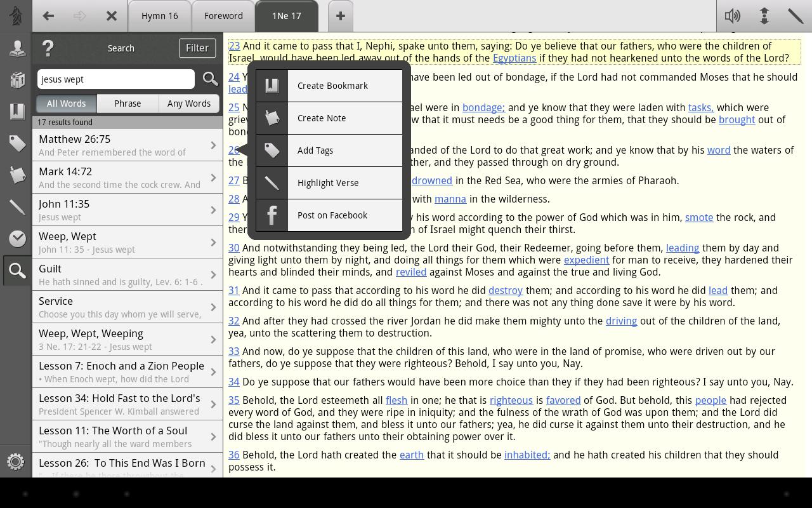The image size is (812, 508).
Task: Open the Lesson 26: To This End Was I Born result
Action: pos(128,465)
